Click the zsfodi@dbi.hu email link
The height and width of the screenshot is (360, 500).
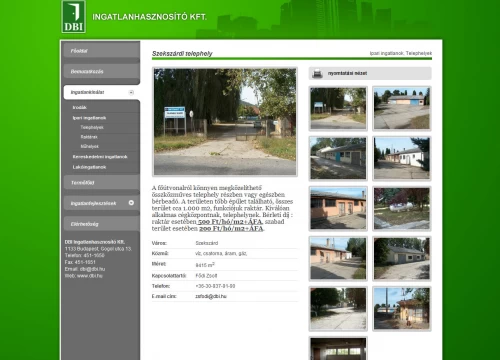[211, 296]
